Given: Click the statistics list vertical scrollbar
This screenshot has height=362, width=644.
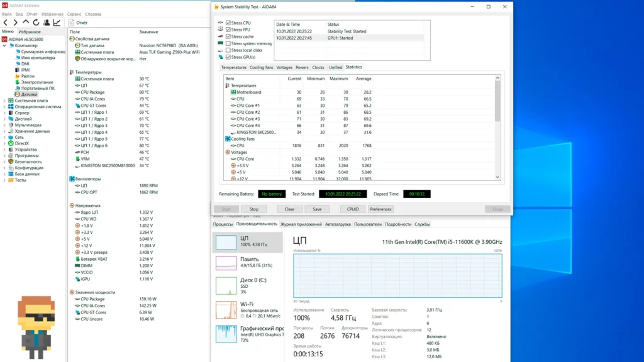Looking at the screenshot, I should 497,126.
